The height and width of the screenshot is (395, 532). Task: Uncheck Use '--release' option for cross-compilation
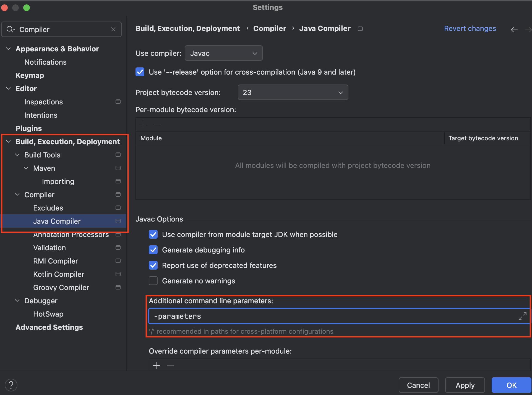140,72
